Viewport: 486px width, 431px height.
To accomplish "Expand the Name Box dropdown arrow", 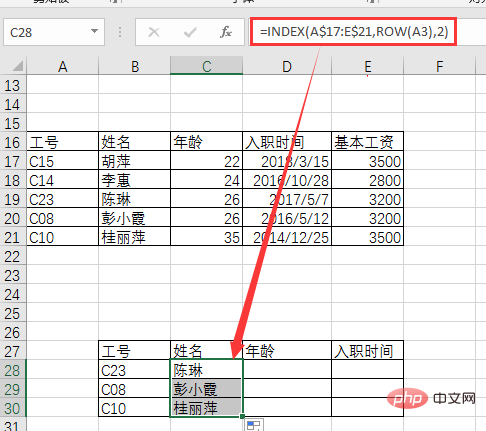I will click(94, 31).
